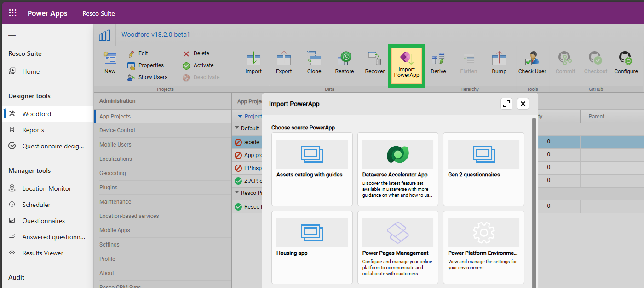Collapse the Resco project group
This screenshot has height=288, width=644.
coord(237,193)
